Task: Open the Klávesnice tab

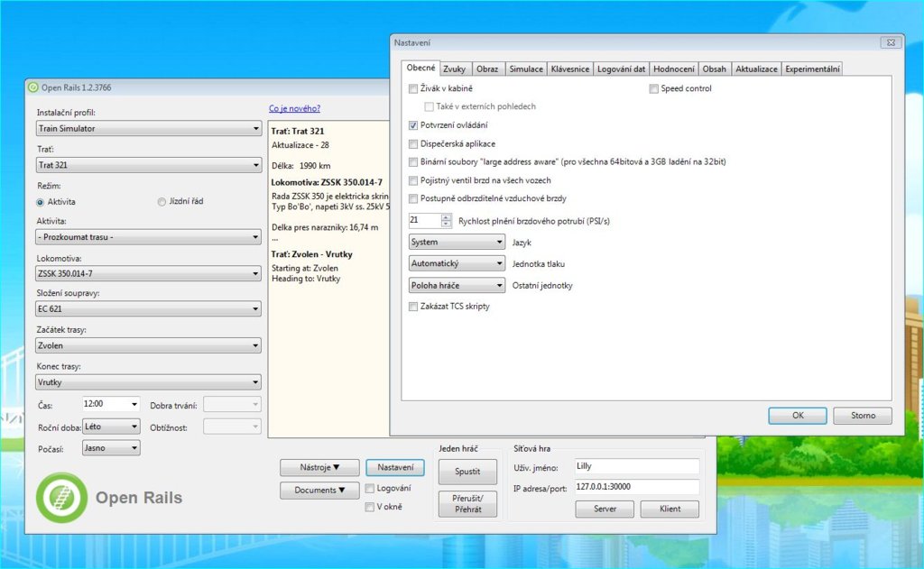Action: [x=570, y=69]
